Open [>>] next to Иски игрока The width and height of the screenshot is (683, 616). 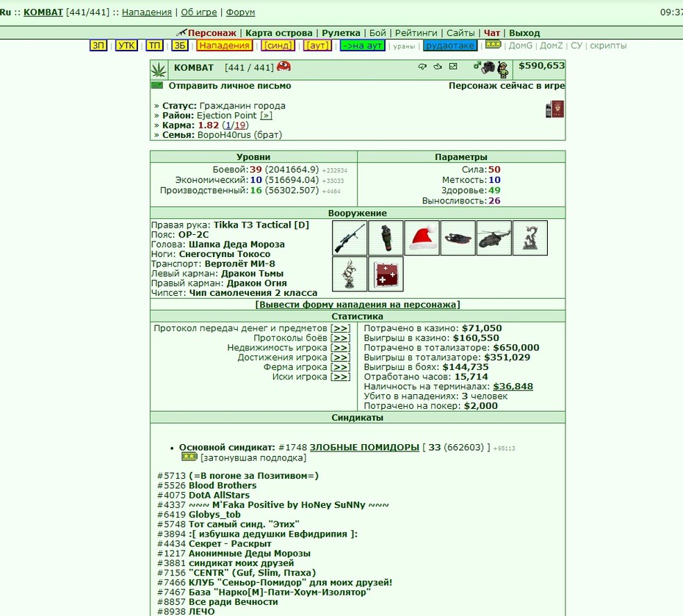(x=341, y=377)
